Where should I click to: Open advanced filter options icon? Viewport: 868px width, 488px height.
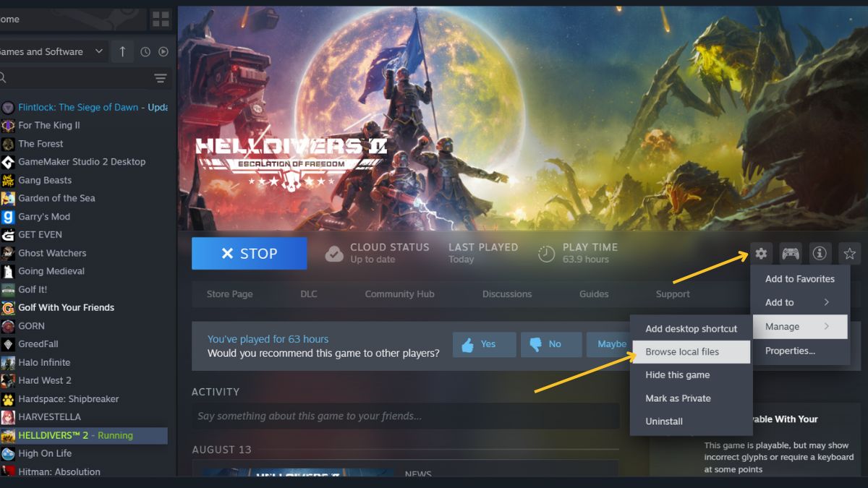pyautogui.click(x=160, y=78)
